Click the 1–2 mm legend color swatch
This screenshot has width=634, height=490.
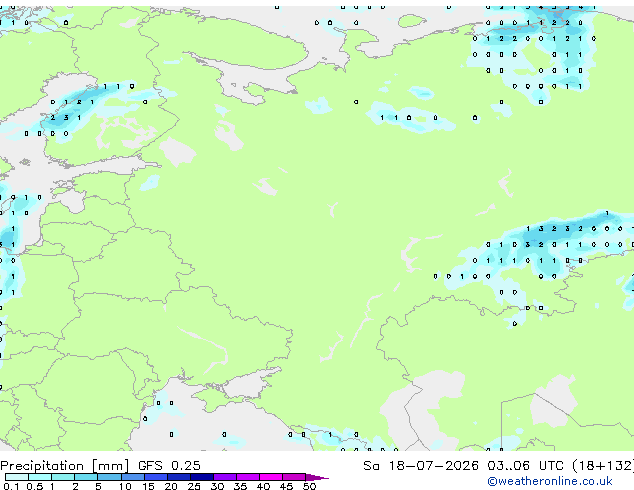tap(63, 477)
